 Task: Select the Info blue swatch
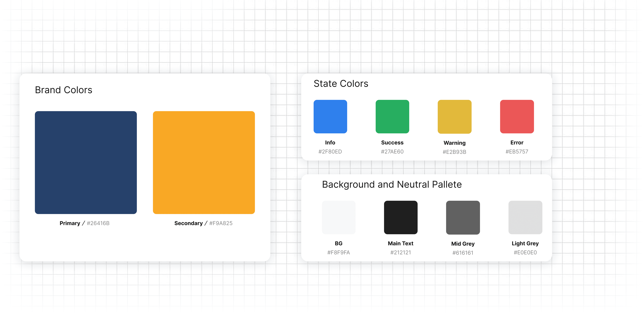[x=330, y=116]
